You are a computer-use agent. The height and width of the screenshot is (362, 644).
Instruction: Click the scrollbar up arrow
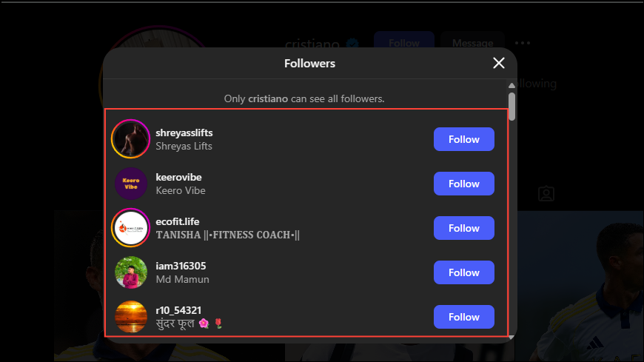coord(511,85)
